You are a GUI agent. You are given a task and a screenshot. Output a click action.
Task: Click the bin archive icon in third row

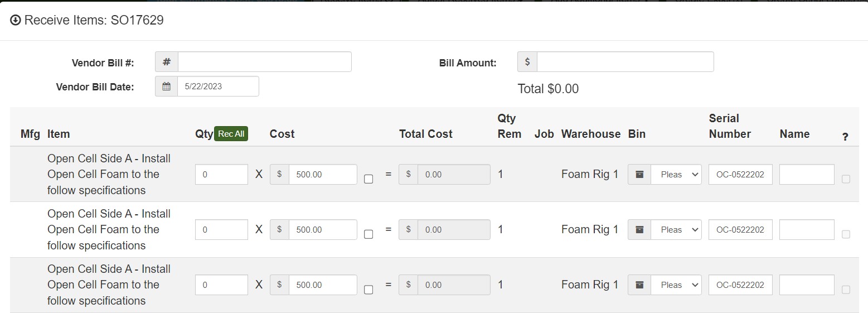pos(639,285)
